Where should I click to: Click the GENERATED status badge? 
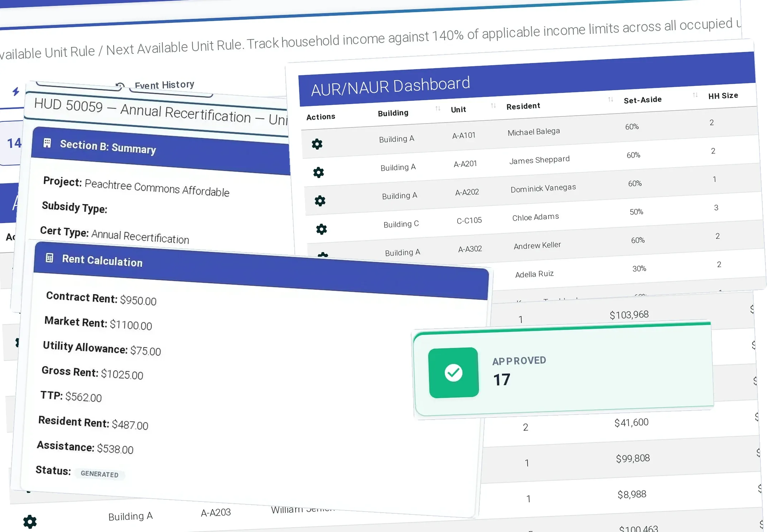pyautogui.click(x=100, y=474)
